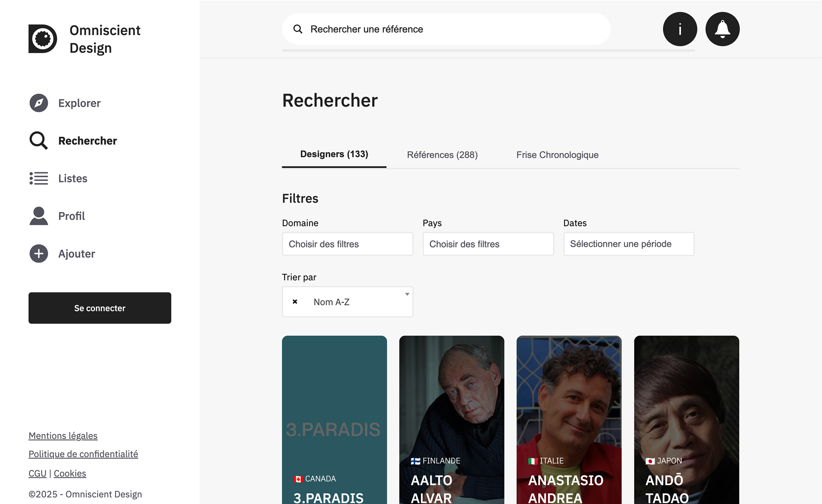The width and height of the screenshot is (822, 504).
Task: Open the Aalto Alvar designer card
Action: [451, 420]
